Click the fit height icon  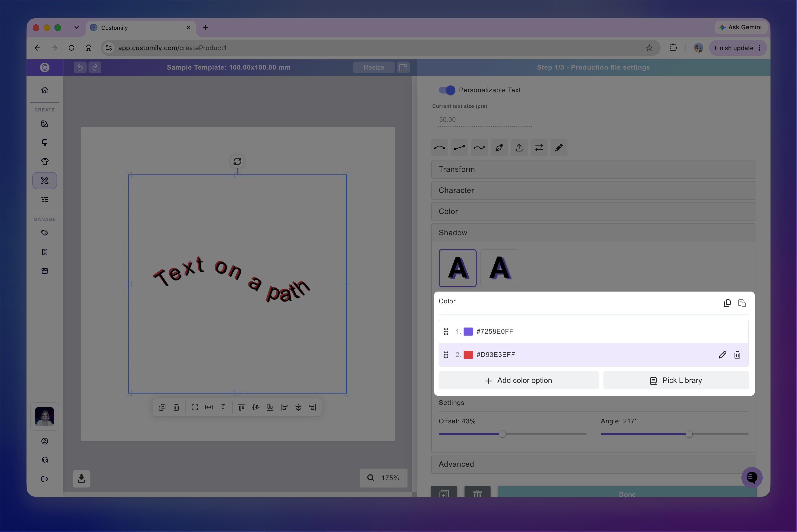[223, 407]
